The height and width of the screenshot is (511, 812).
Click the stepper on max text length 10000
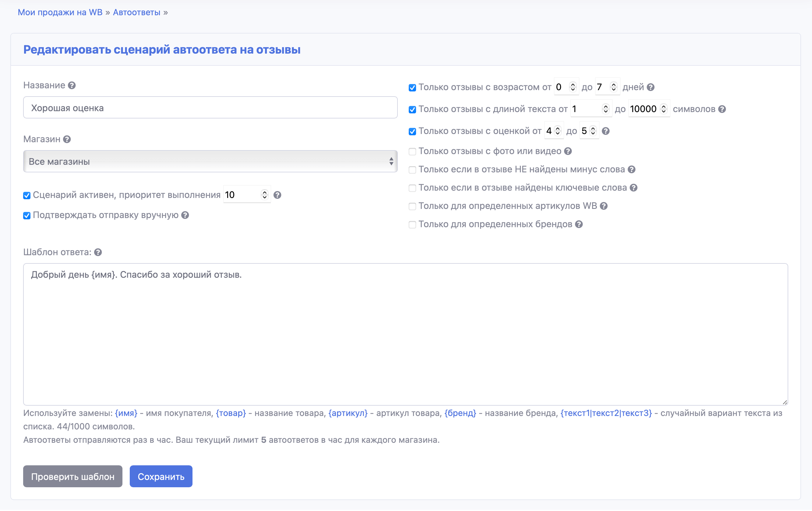(664, 109)
